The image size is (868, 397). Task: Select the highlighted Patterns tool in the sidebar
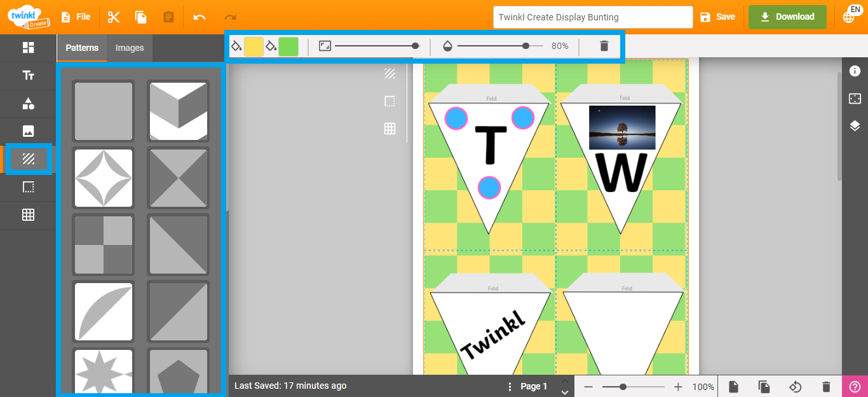pyautogui.click(x=28, y=159)
